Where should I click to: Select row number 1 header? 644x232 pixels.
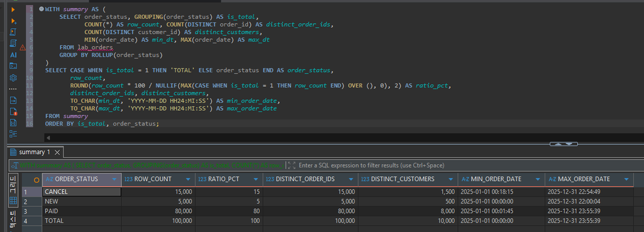(31, 192)
